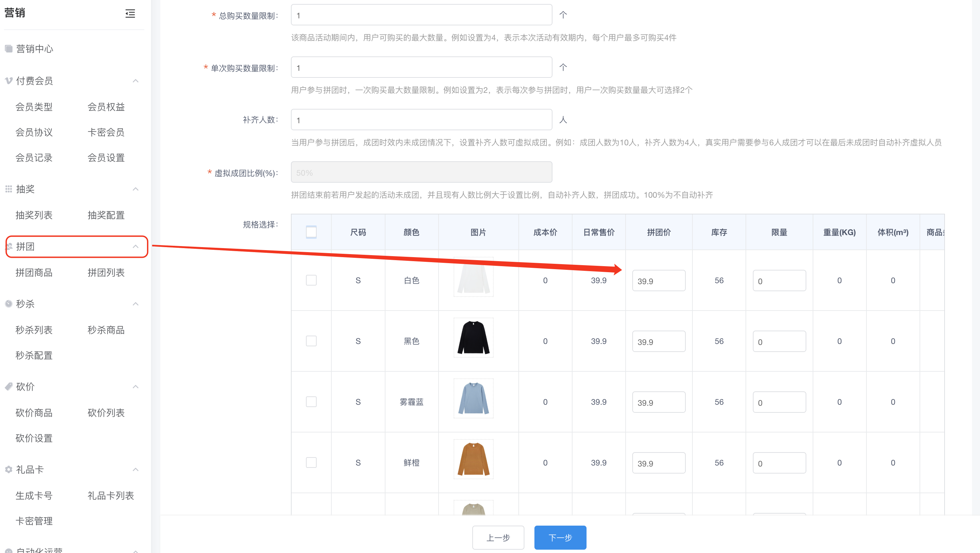This screenshot has width=980, height=553.
Task: Go to 砍价列表 in the sidebar
Action: [x=106, y=413]
